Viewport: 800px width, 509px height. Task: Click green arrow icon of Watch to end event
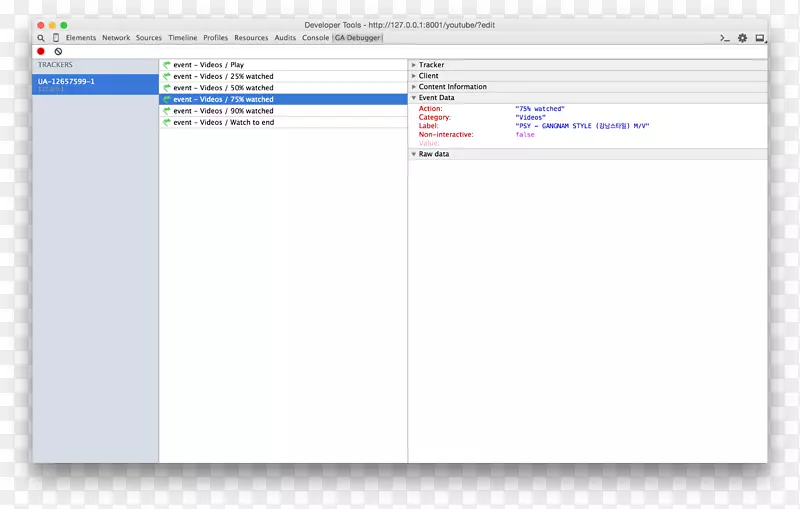[167, 122]
